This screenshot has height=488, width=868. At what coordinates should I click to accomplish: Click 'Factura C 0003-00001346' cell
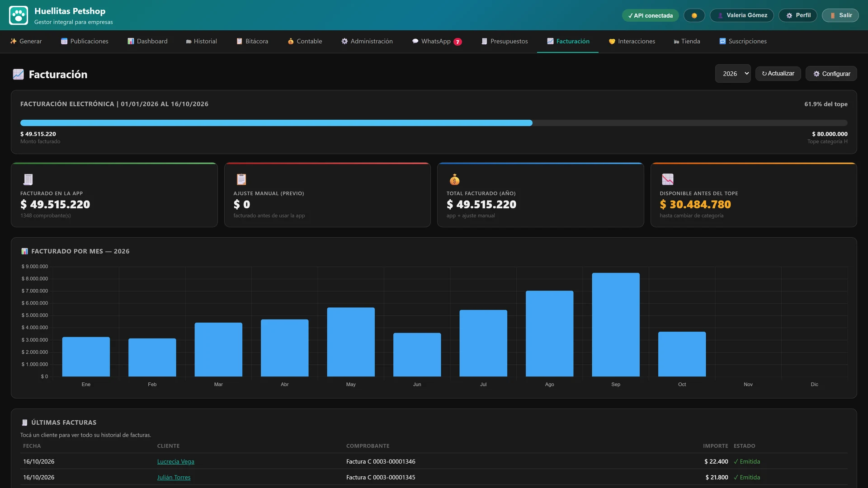(381, 461)
